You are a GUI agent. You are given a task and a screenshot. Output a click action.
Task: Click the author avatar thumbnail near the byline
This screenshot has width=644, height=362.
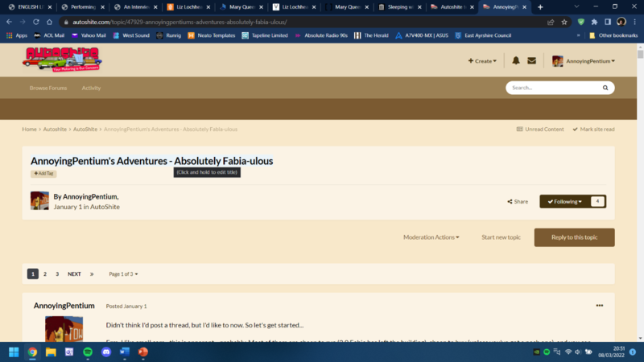tap(39, 200)
